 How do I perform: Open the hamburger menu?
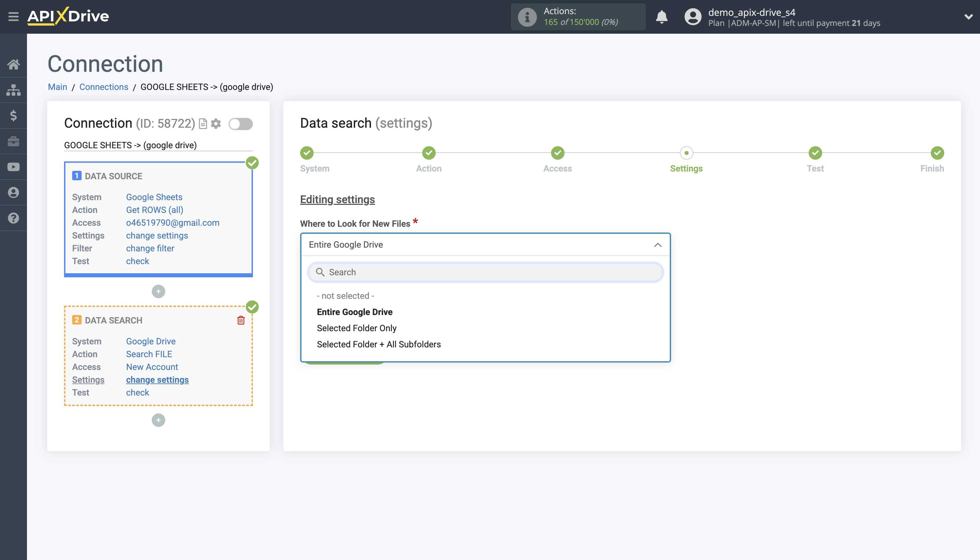tap(13, 17)
